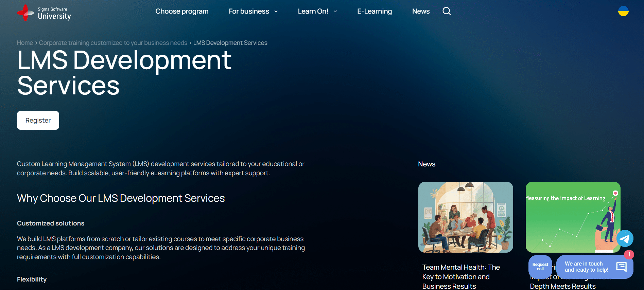Viewport: 644px width, 290px height.
Task: Click the Customized solutions subheading
Action: tap(51, 223)
